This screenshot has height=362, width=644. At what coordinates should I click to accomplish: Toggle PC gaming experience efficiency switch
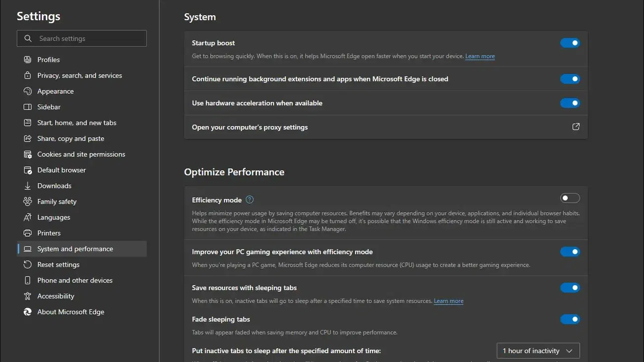[x=570, y=252]
